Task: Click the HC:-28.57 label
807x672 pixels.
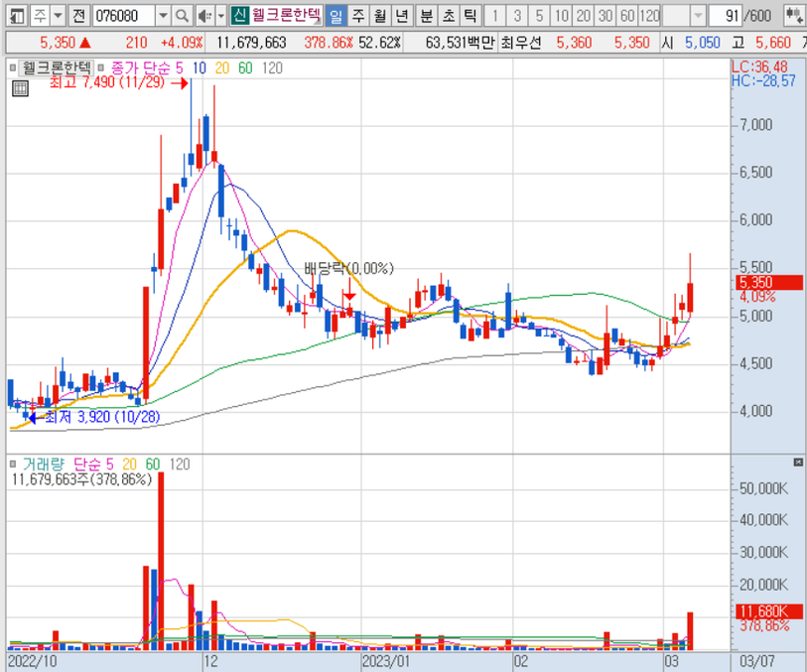Action: coord(763,80)
